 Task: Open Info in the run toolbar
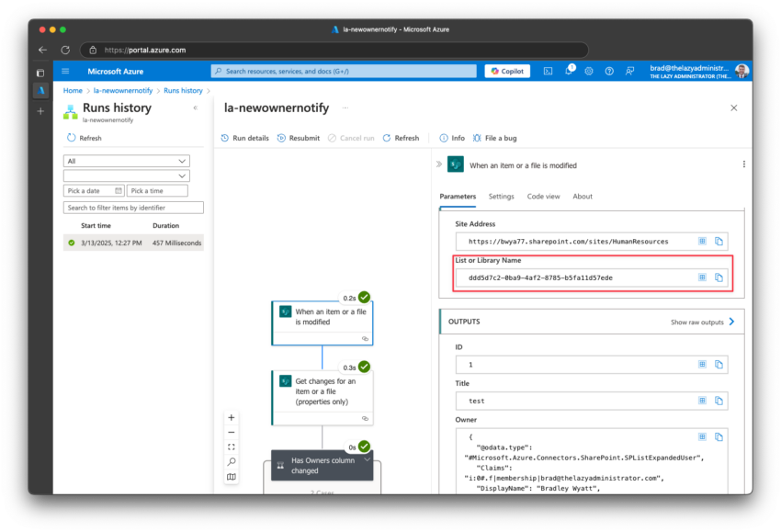point(452,138)
